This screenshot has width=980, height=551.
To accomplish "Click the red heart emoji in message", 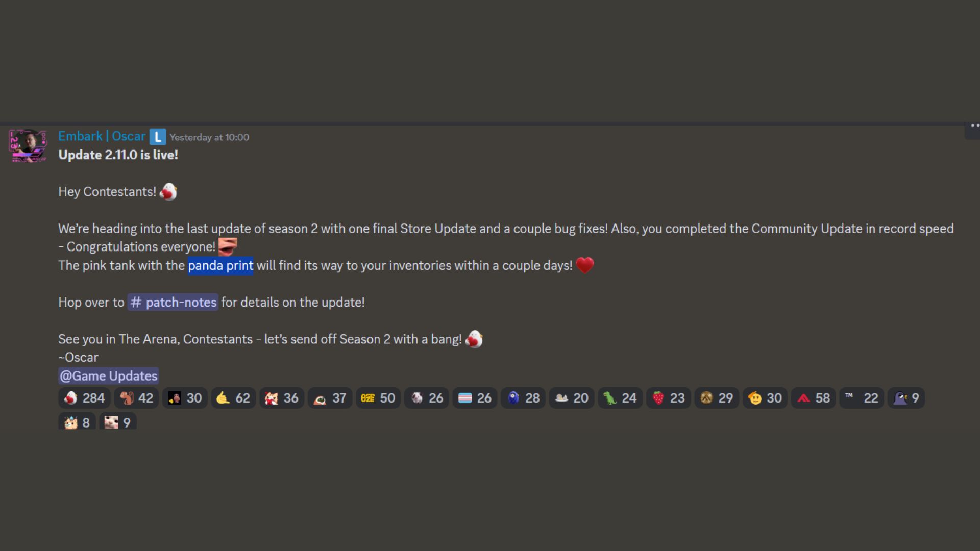I will coord(585,265).
